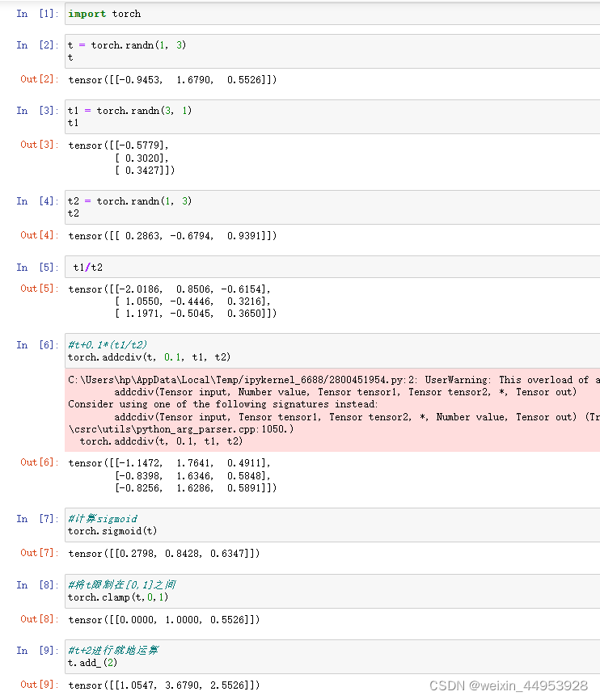Click output row [ 0.3020],
This screenshot has width=600, height=700.
tap(142, 158)
